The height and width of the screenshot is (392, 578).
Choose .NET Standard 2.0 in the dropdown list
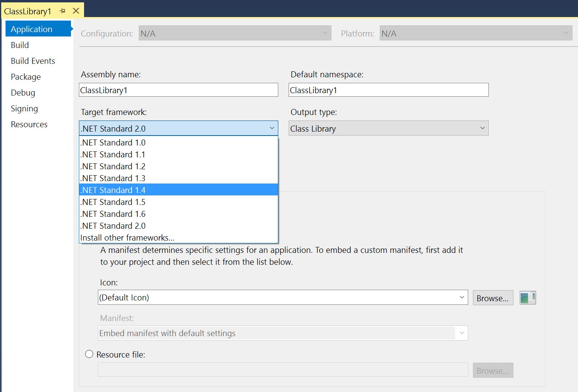(178, 226)
